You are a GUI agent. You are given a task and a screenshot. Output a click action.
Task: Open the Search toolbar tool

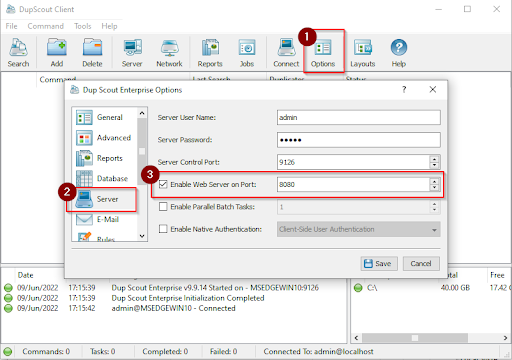tap(18, 53)
